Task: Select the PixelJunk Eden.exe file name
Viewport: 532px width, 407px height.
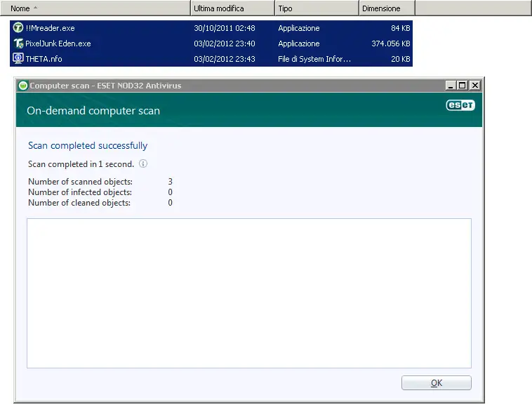Action: pos(58,44)
